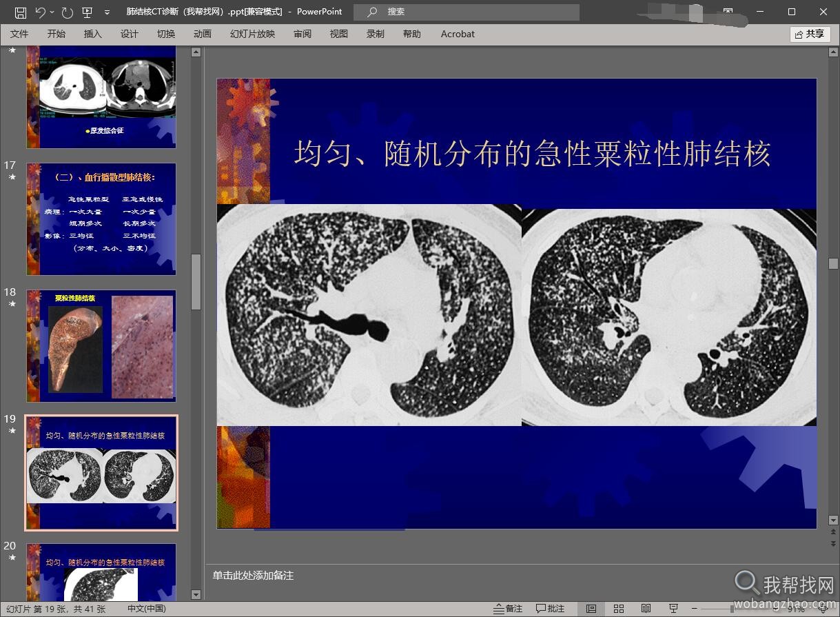Switch to the 动画 tab
The height and width of the screenshot is (617, 840).
203,34
